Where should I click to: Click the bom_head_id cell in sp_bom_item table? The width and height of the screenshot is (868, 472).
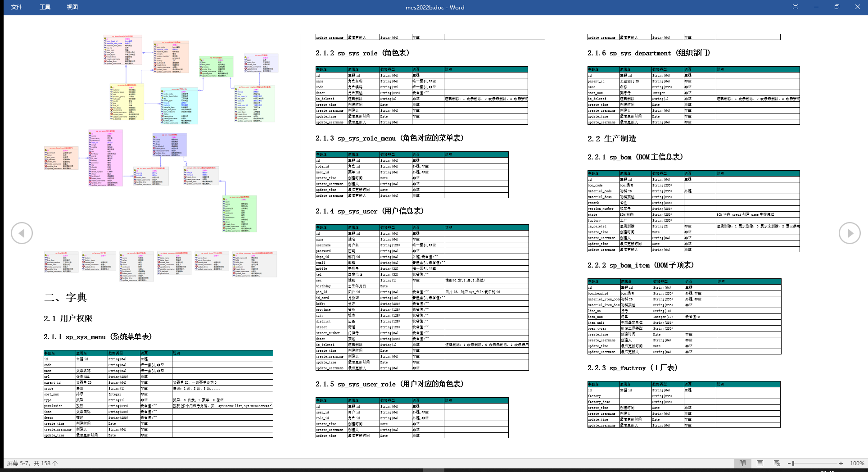tap(604, 293)
